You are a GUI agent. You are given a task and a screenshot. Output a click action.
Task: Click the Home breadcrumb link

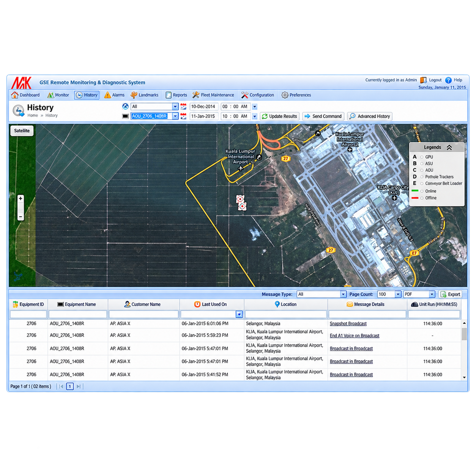click(x=33, y=115)
